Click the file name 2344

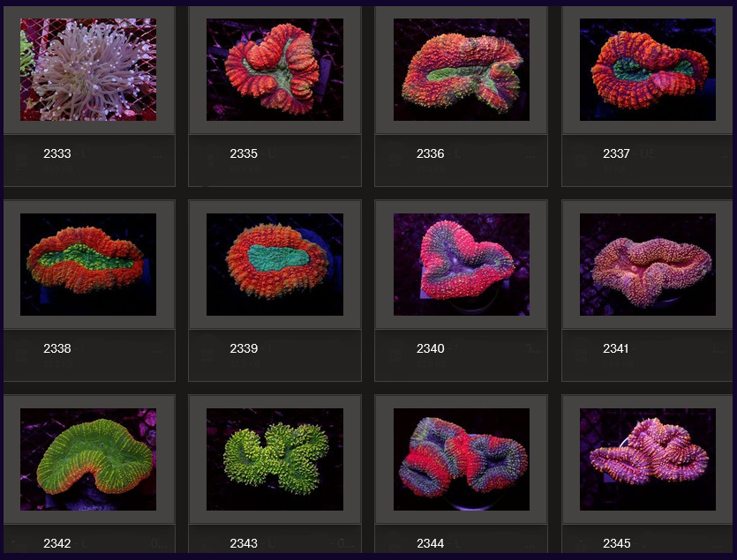click(x=430, y=543)
